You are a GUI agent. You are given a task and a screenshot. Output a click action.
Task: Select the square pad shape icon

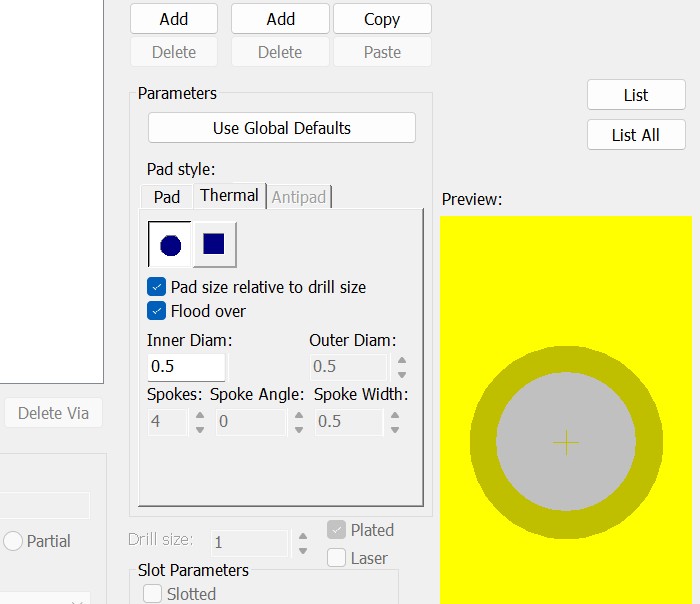tap(214, 245)
